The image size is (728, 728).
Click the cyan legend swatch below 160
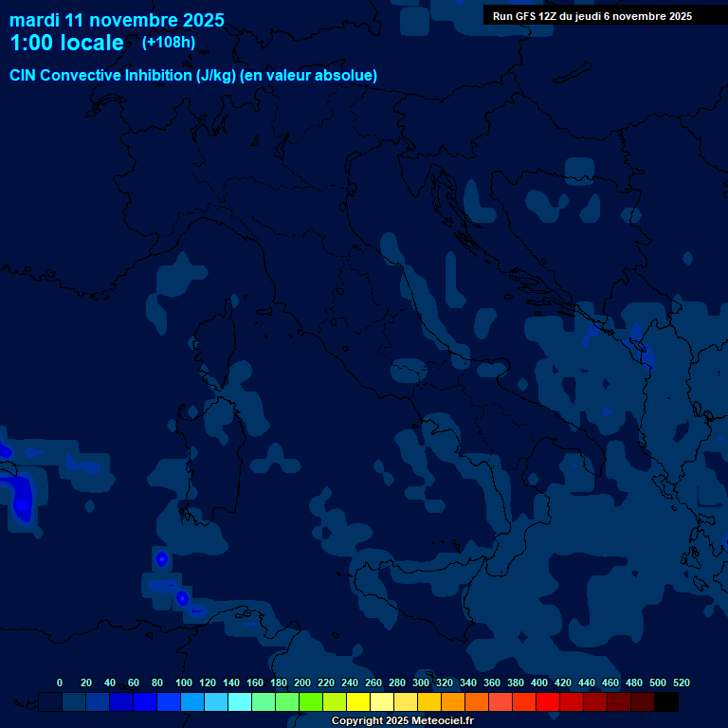point(241,702)
